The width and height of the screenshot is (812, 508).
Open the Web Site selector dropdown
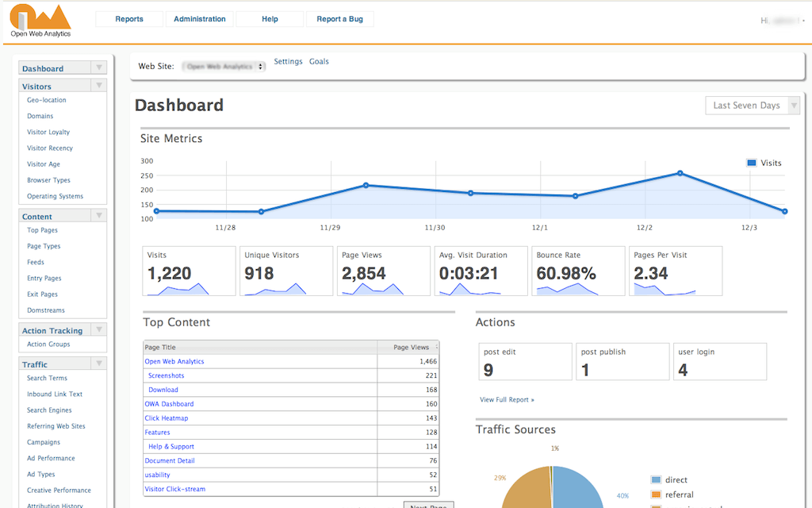[224, 67]
